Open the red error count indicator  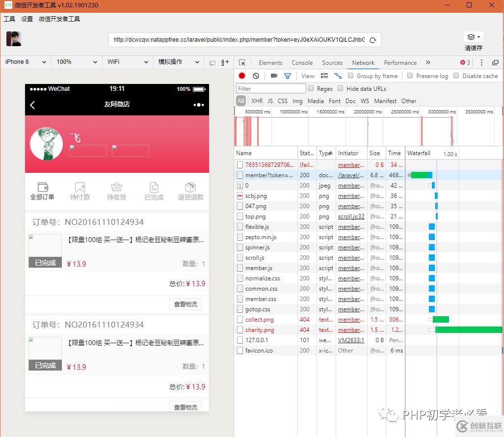[x=465, y=62]
